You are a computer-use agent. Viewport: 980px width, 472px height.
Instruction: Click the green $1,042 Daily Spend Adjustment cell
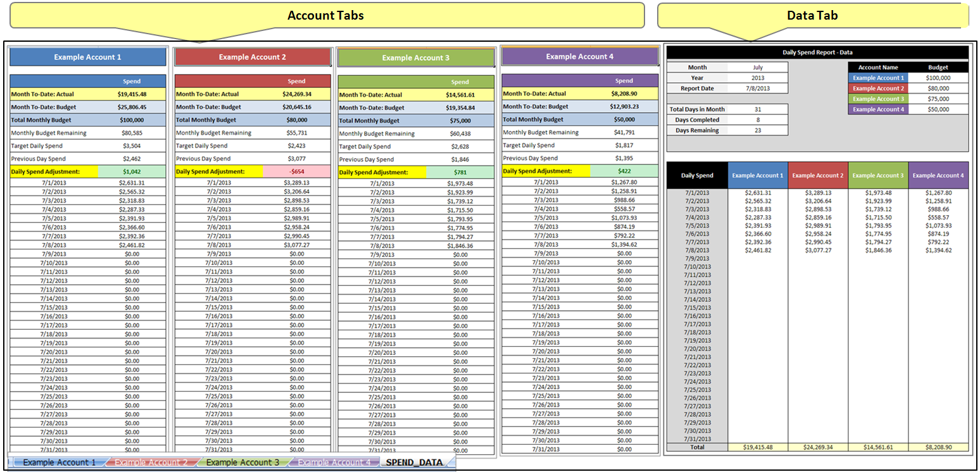click(132, 171)
